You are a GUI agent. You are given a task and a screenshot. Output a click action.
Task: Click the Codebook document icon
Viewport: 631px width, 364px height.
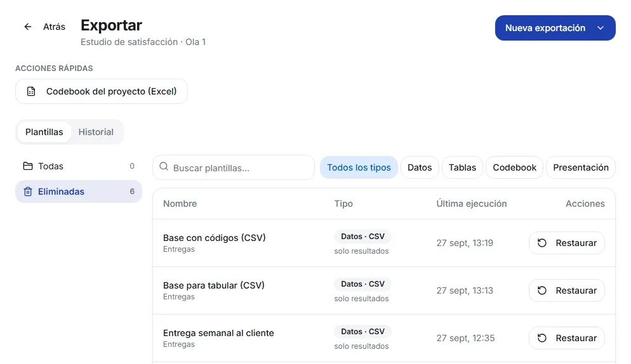point(31,91)
